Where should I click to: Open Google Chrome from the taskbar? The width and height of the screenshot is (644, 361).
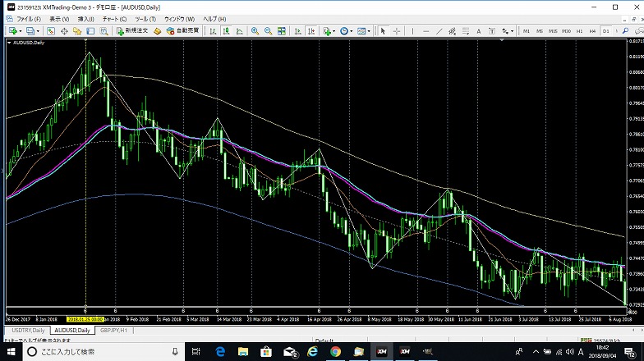[335, 351]
